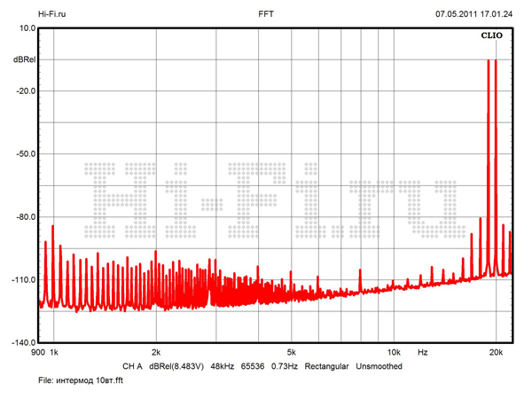Click the 10.0 value on the vertical axis
This screenshot has width=532, height=399.
(25, 28)
